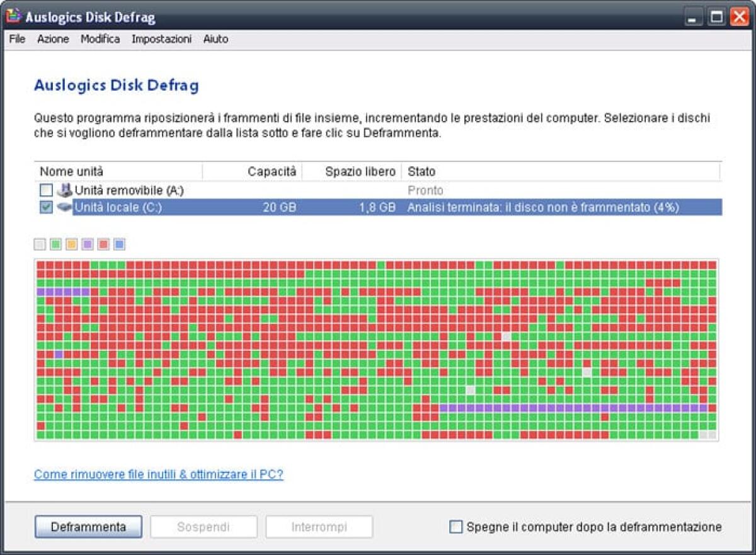
Task: Click the Deframmenta button
Action: pyautogui.click(x=88, y=527)
